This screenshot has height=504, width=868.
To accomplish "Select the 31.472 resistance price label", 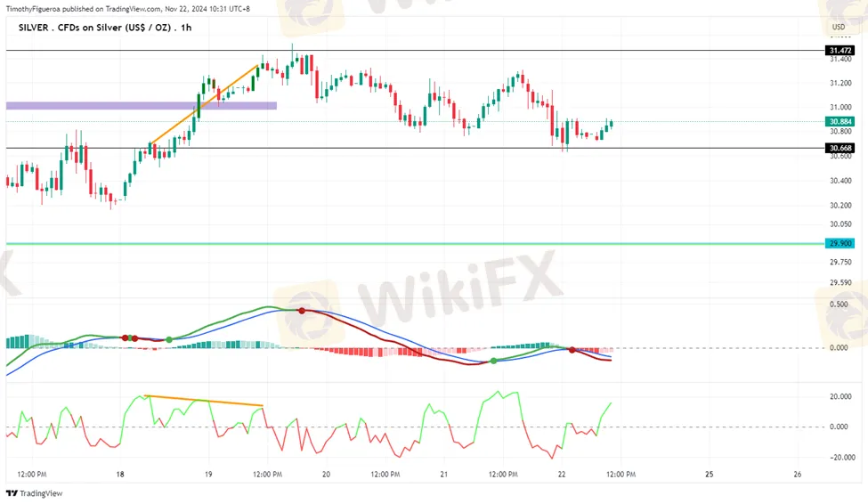I will 840,51.
